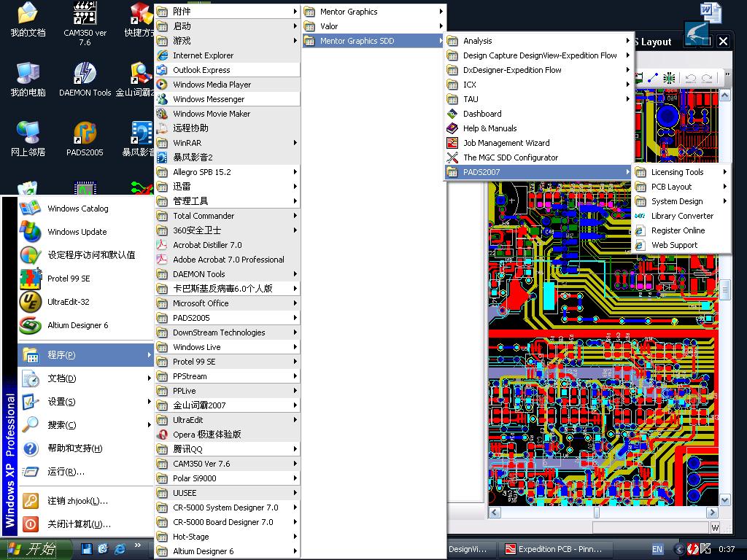Screen dimensions: 747x560
Task: Click PADS Layout vertical scrollbar down arrow
Action: tap(724, 500)
